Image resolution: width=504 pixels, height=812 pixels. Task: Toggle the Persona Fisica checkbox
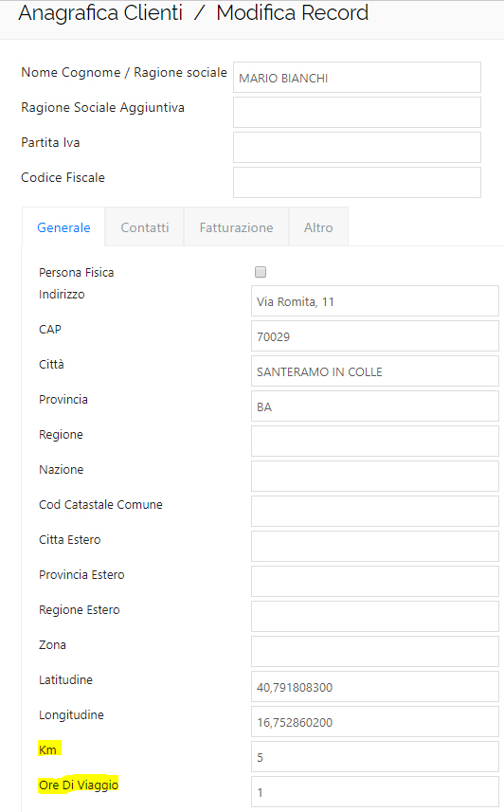pyautogui.click(x=261, y=272)
